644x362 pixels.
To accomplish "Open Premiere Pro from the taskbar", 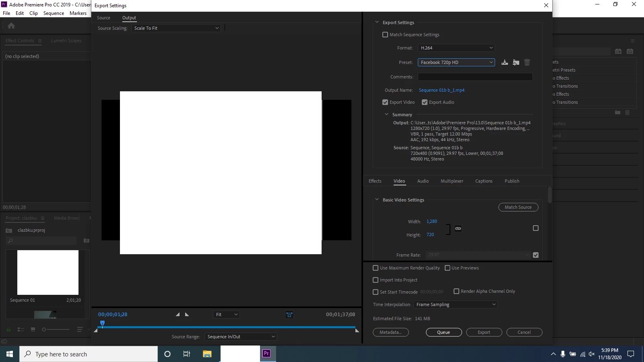I will (266, 354).
